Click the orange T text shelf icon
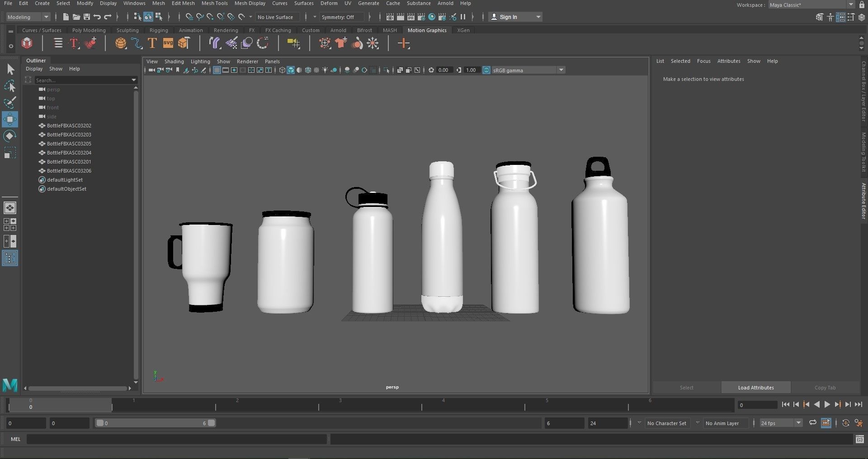Image resolution: width=868 pixels, height=459 pixels. coord(152,43)
